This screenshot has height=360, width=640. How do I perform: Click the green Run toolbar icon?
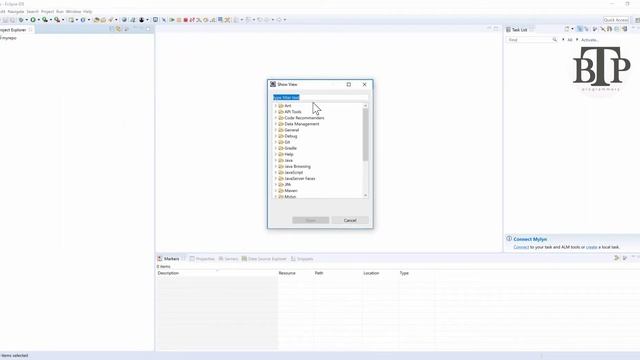[33, 20]
